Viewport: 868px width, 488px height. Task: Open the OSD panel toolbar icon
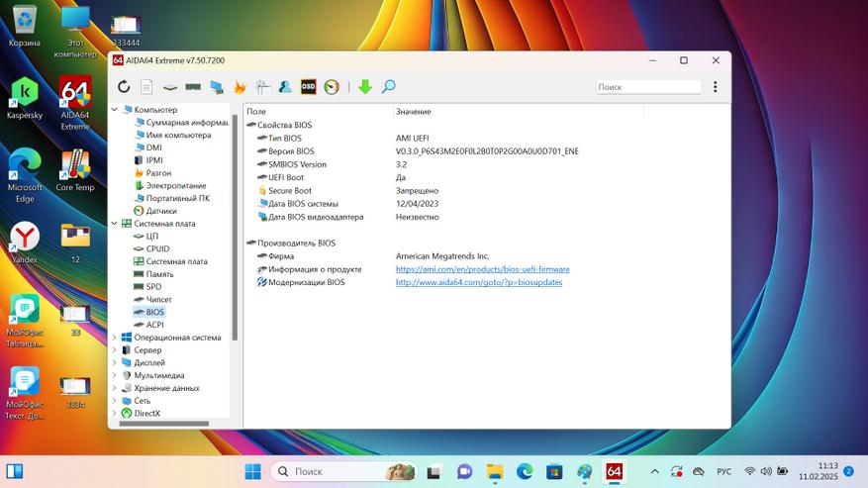(x=308, y=87)
